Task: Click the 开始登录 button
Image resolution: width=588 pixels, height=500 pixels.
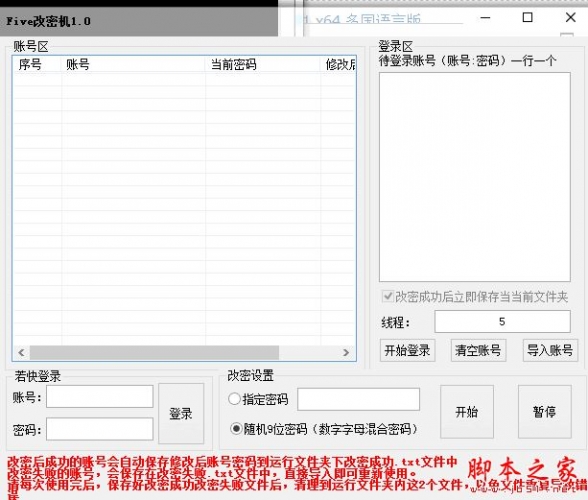Action: [x=407, y=351]
